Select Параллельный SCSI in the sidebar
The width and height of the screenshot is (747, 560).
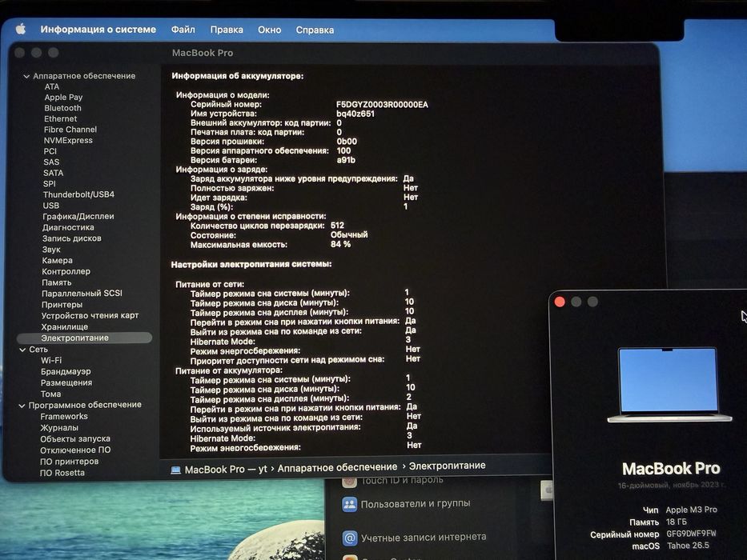point(82,294)
